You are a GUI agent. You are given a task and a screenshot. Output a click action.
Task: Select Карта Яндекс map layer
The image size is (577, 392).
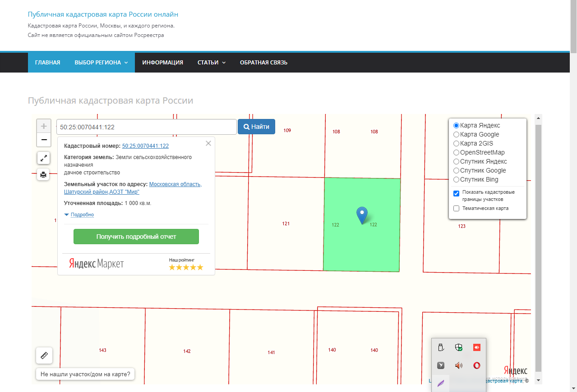456,125
